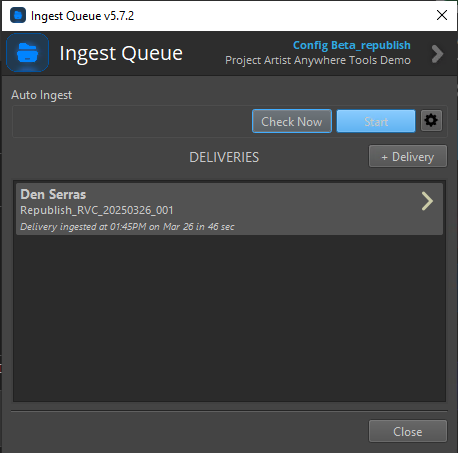
Task: Open the Config Beta_republish link
Action: click(352, 45)
